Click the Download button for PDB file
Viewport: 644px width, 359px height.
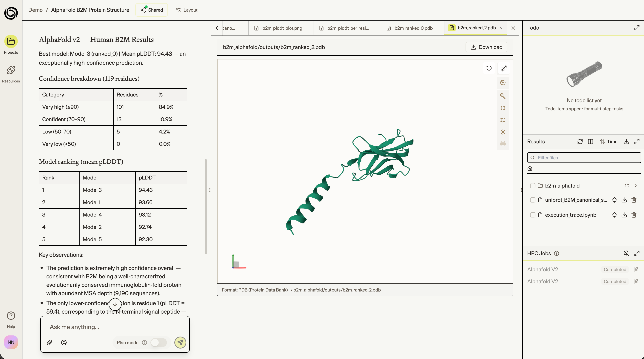[x=486, y=47]
